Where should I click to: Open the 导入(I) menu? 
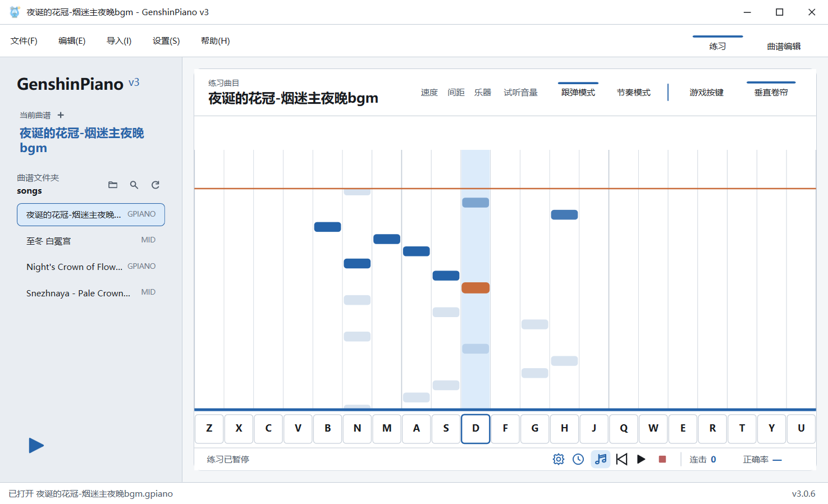click(119, 41)
